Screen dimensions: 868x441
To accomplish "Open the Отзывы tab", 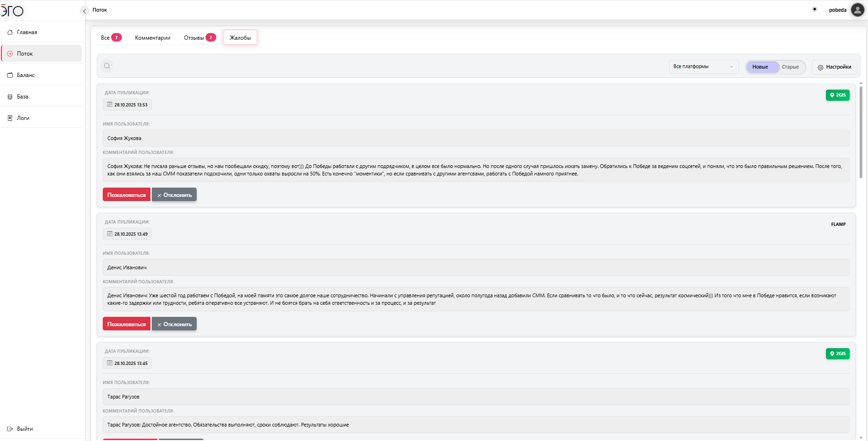I will tap(199, 38).
